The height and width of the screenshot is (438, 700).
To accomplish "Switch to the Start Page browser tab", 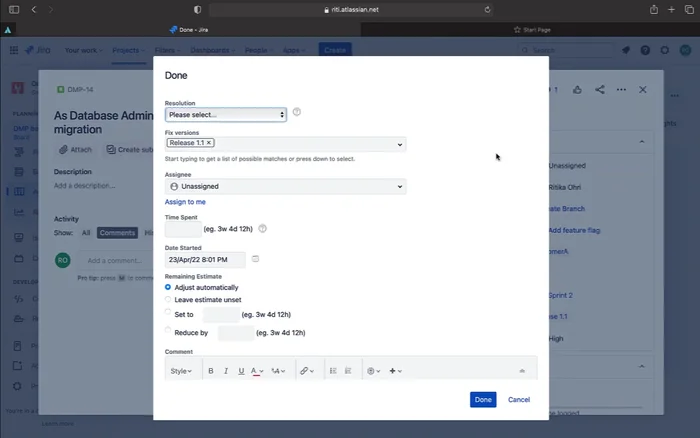I will [529, 30].
